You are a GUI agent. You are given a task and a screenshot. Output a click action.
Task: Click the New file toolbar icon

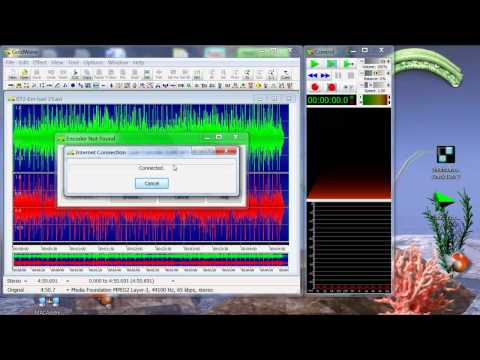(13, 74)
